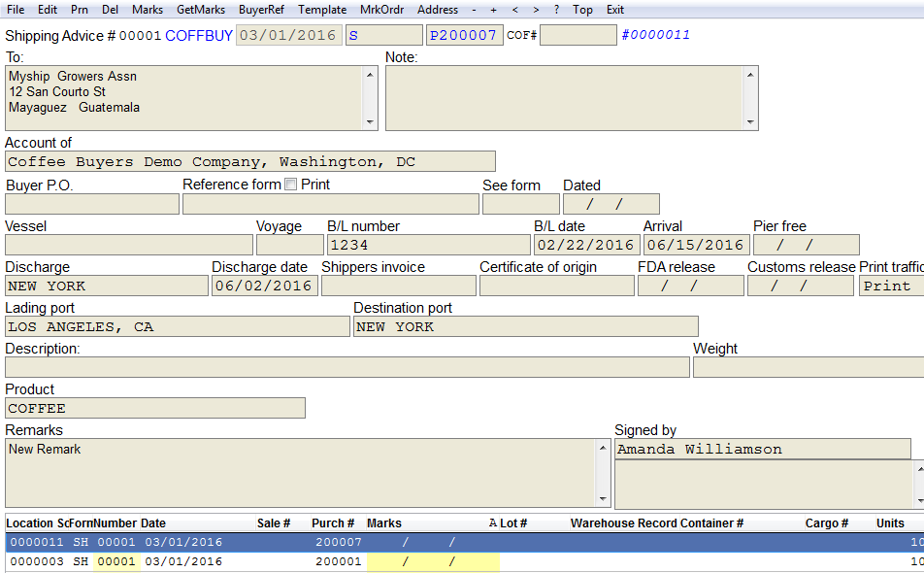Screen dimensions: 924x573
Task: Click the Description field
Action: tap(347, 367)
